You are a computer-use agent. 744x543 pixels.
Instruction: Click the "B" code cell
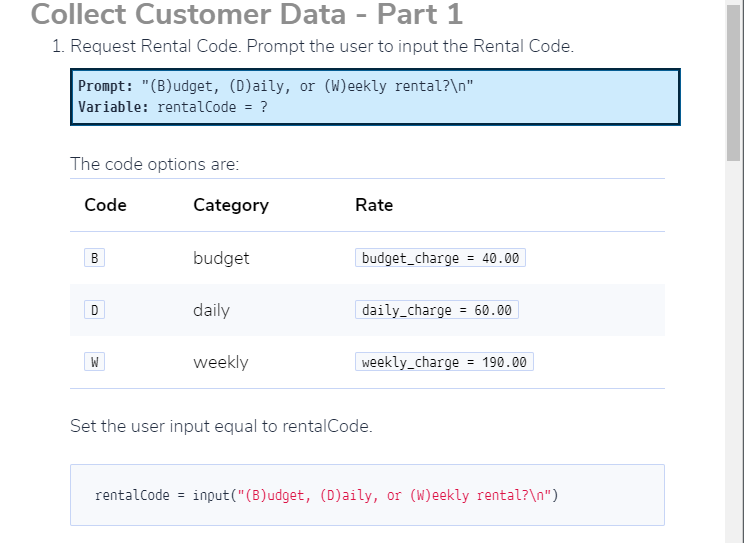point(94,258)
